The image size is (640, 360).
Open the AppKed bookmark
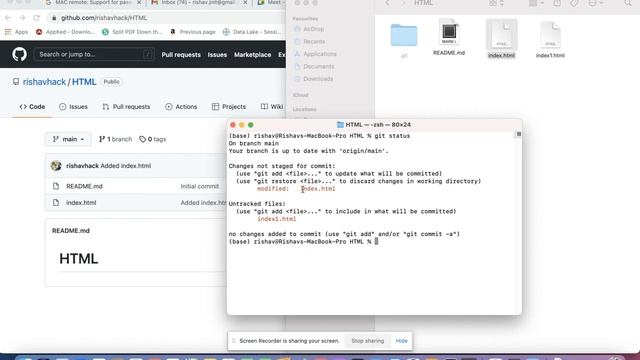[x=65, y=32]
